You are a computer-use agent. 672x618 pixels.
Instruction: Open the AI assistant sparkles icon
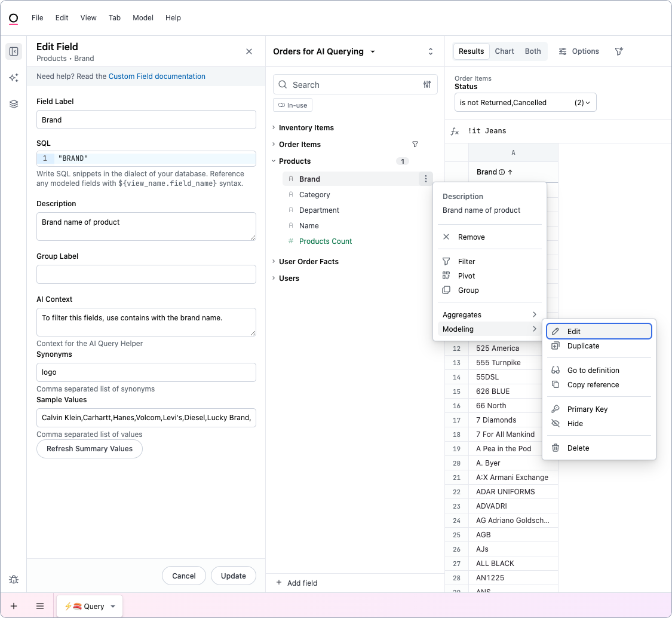[13, 78]
